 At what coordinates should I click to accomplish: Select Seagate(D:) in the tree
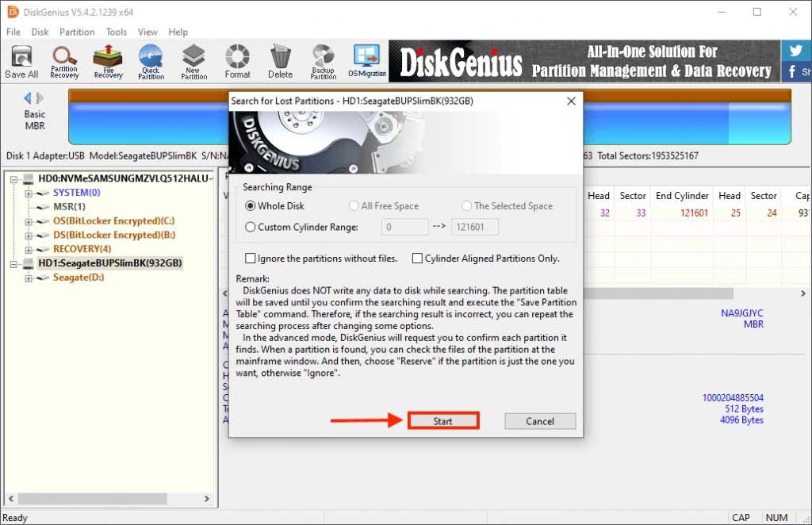point(79,278)
